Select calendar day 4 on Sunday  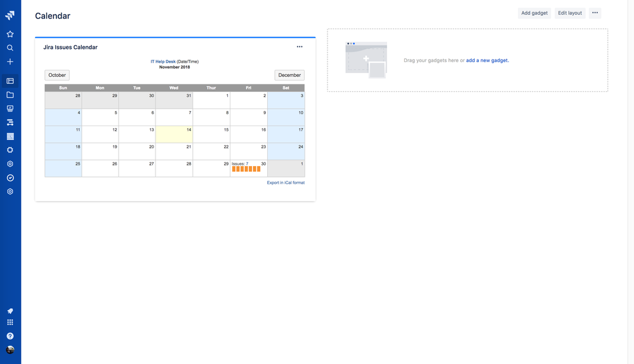point(63,117)
